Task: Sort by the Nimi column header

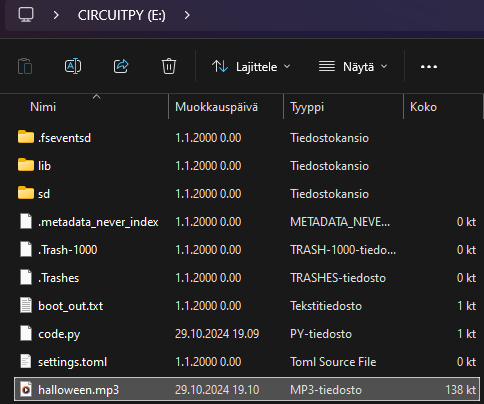Action: tap(43, 107)
